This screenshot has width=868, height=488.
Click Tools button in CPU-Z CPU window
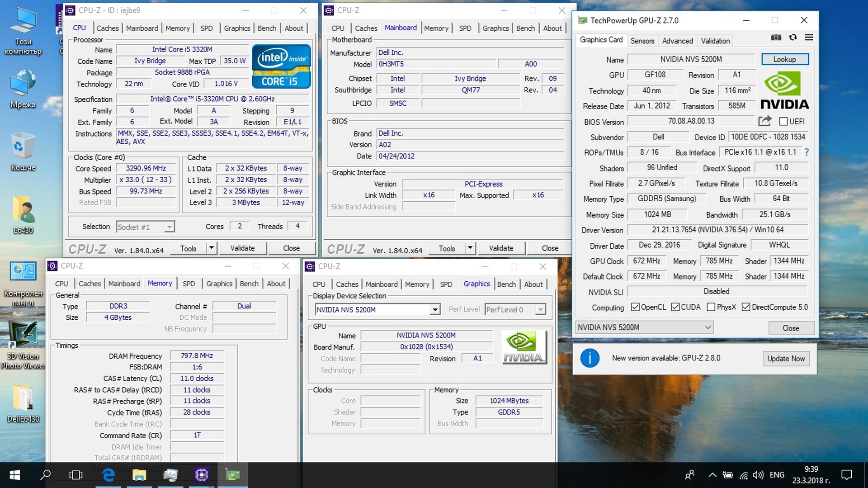click(188, 248)
